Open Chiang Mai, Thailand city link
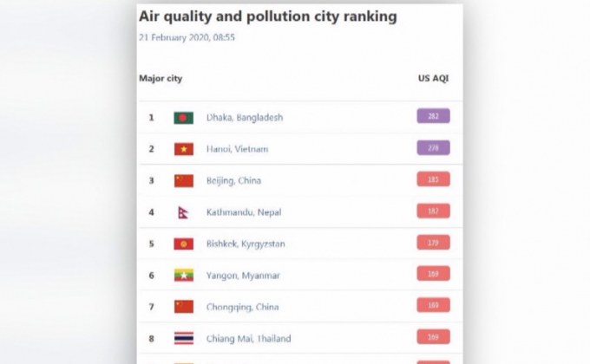The height and width of the screenshot is (364, 590). click(x=248, y=338)
